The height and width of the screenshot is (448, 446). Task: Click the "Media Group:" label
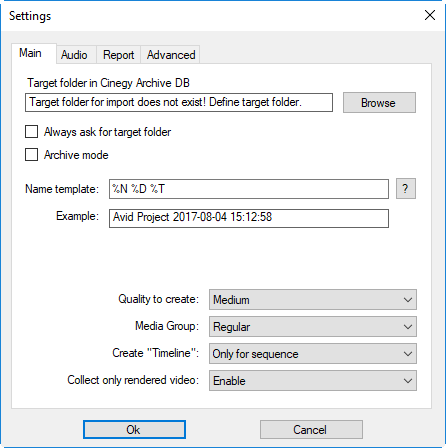pyautogui.click(x=167, y=326)
